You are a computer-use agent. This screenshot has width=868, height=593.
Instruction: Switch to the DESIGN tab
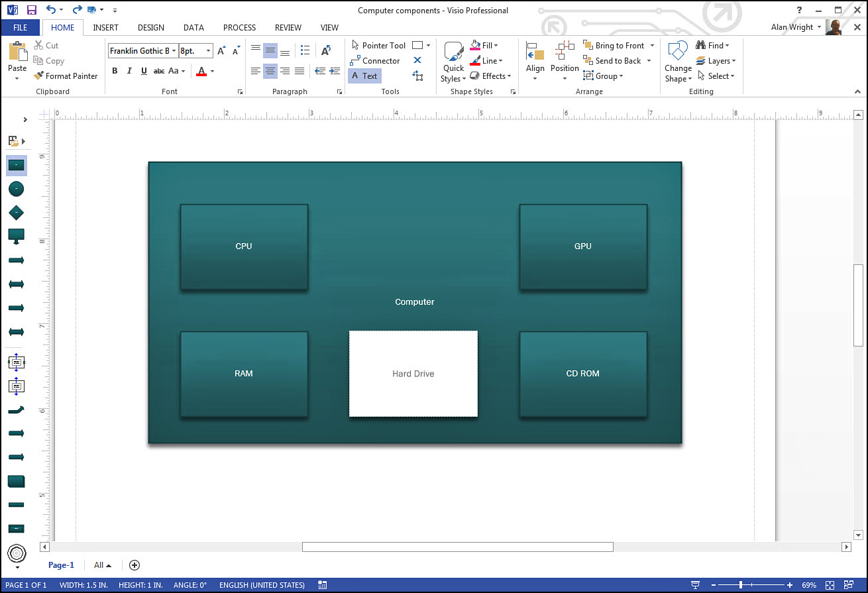click(x=151, y=28)
